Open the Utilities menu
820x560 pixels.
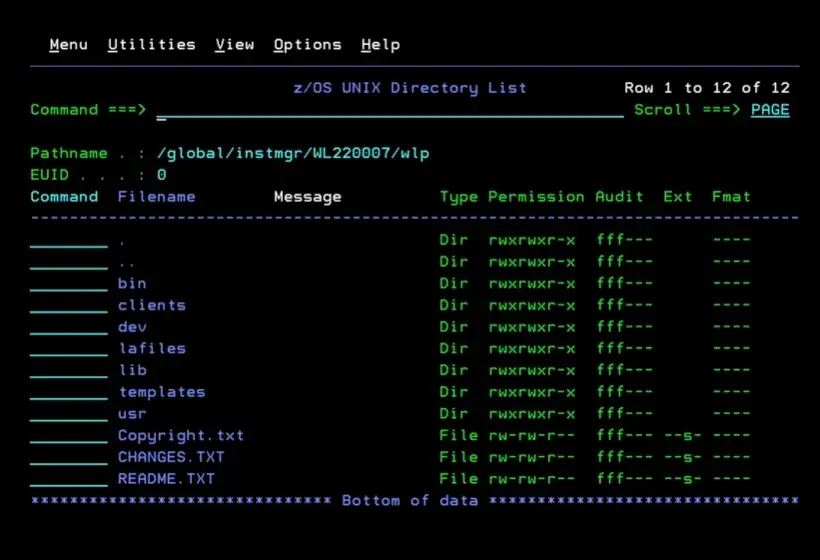pyautogui.click(x=152, y=45)
